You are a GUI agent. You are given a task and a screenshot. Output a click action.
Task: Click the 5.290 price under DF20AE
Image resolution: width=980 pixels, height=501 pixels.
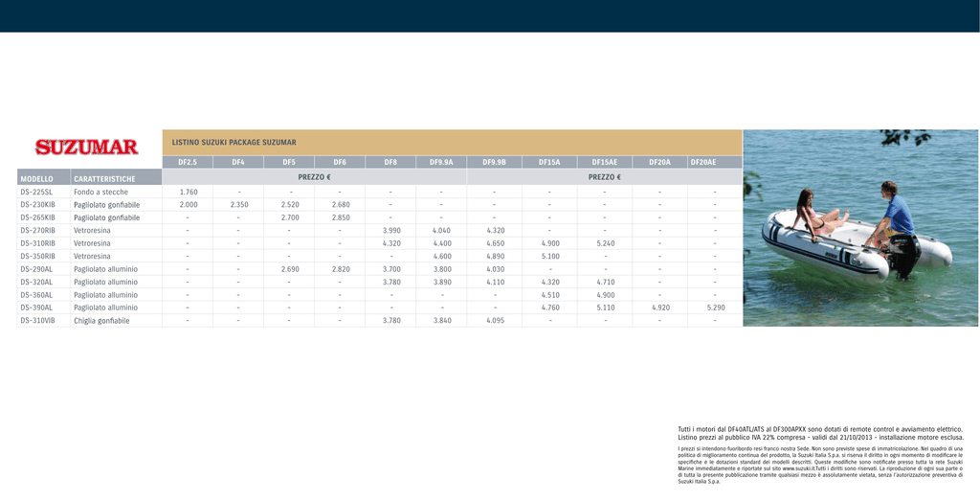pyautogui.click(x=716, y=307)
